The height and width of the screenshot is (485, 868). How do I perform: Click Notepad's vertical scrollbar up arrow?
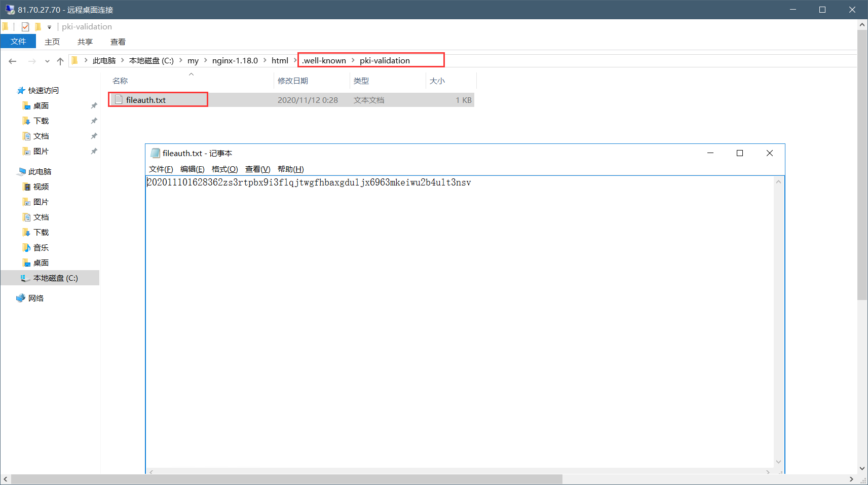779,181
